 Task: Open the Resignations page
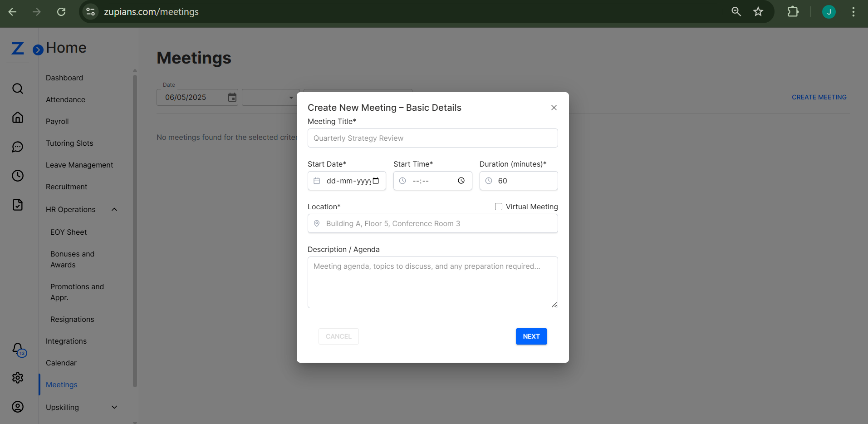72,319
